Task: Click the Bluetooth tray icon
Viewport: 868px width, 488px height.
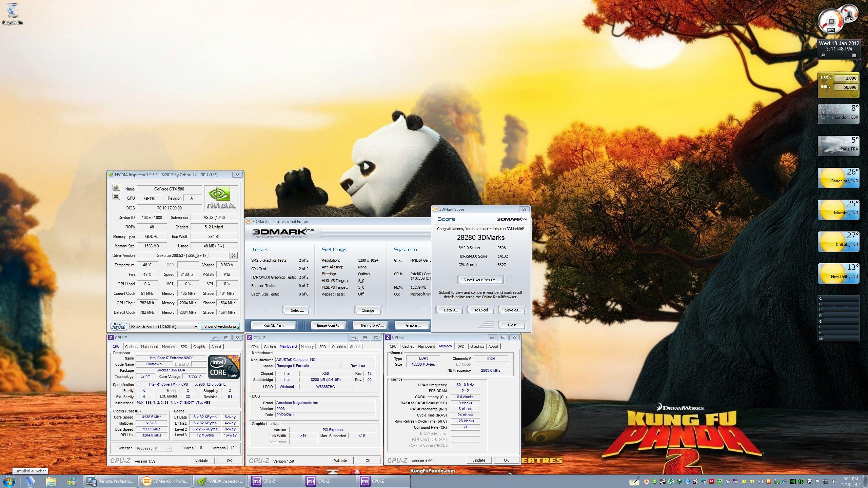Action: coord(654,482)
